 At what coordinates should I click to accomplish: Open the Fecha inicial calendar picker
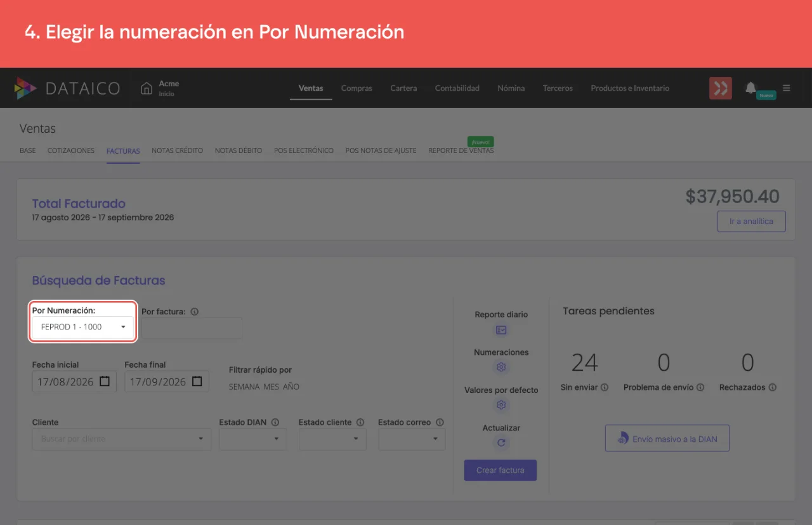click(105, 382)
